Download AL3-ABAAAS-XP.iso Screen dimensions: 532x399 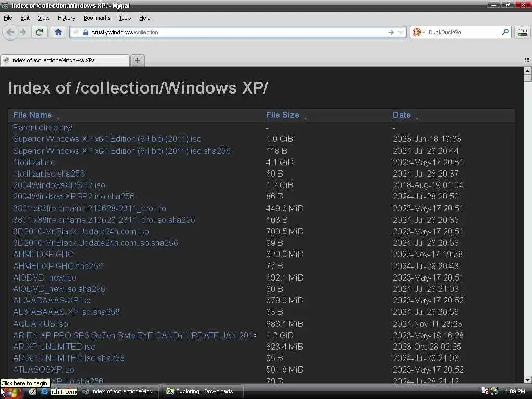(x=51, y=301)
